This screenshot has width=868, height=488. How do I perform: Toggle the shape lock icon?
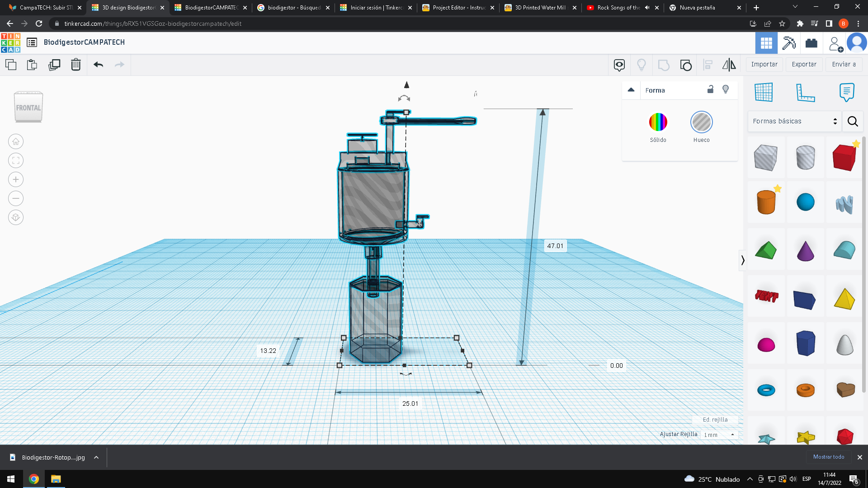tap(710, 89)
